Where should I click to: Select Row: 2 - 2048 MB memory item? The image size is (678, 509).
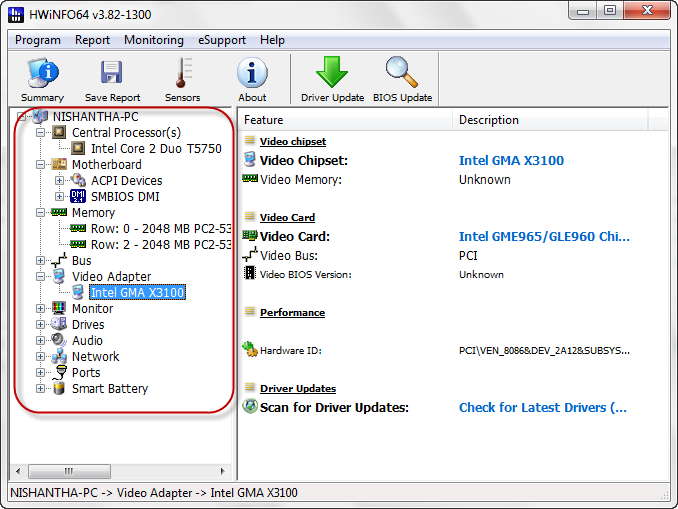tap(161, 244)
